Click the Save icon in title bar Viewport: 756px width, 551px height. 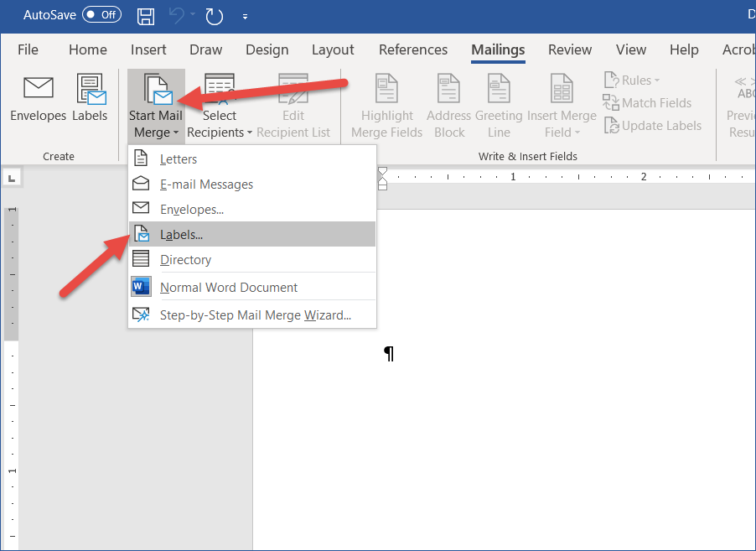(146, 16)
